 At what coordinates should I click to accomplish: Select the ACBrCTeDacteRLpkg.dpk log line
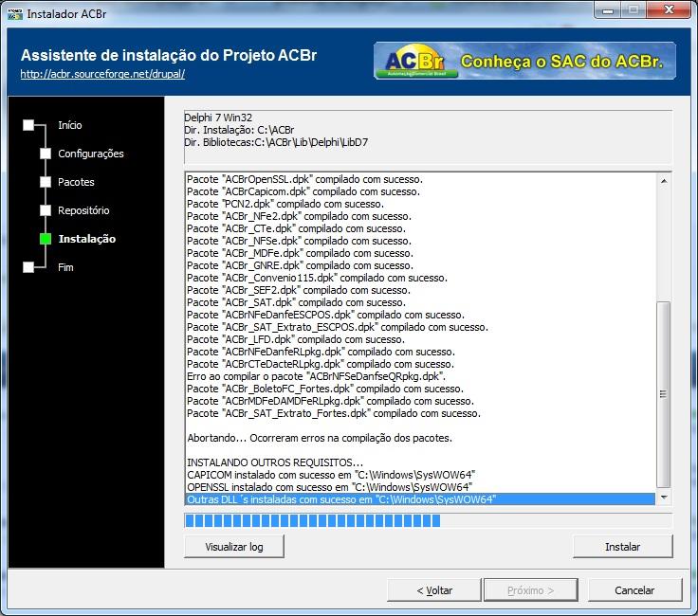pos(420,364)
